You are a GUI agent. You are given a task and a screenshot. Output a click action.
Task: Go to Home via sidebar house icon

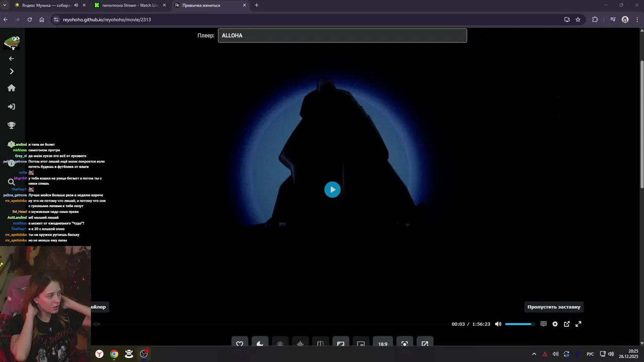[12, 88]
